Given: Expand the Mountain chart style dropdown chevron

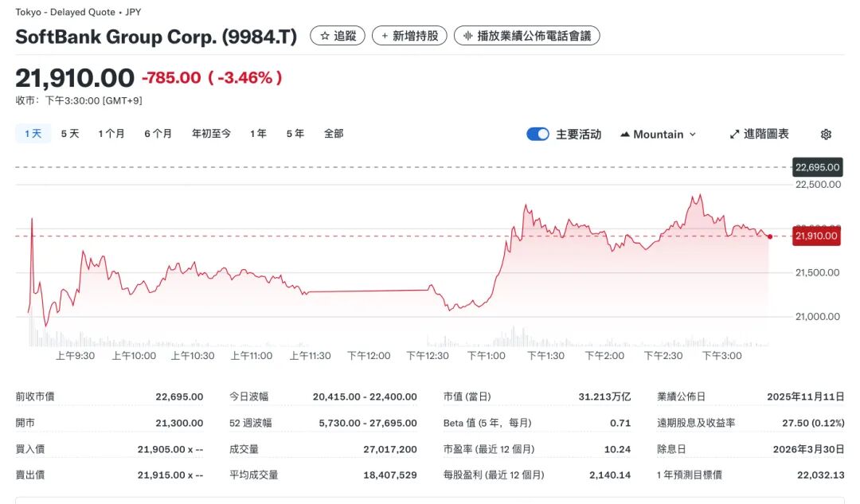Looking at the screenshot, I should 693,135.
